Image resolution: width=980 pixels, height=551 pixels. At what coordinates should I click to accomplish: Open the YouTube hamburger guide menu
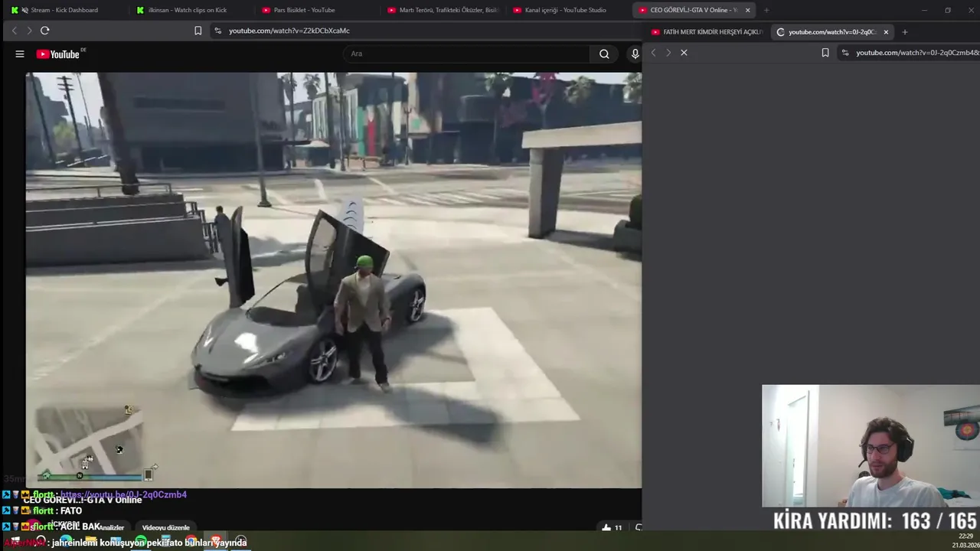click(19, 54)
